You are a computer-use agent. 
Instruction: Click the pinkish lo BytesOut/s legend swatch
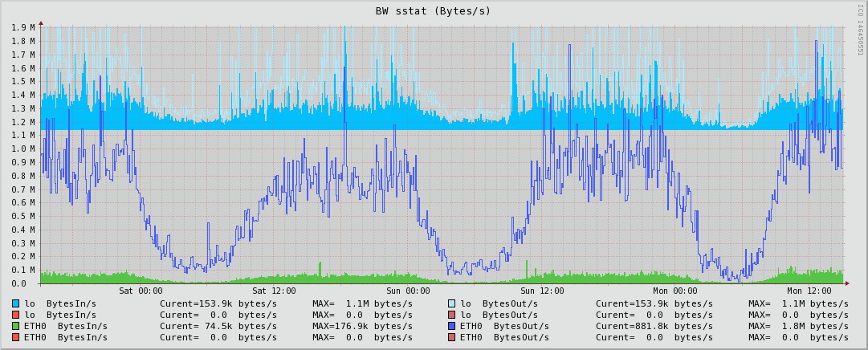tap(451, 315)
